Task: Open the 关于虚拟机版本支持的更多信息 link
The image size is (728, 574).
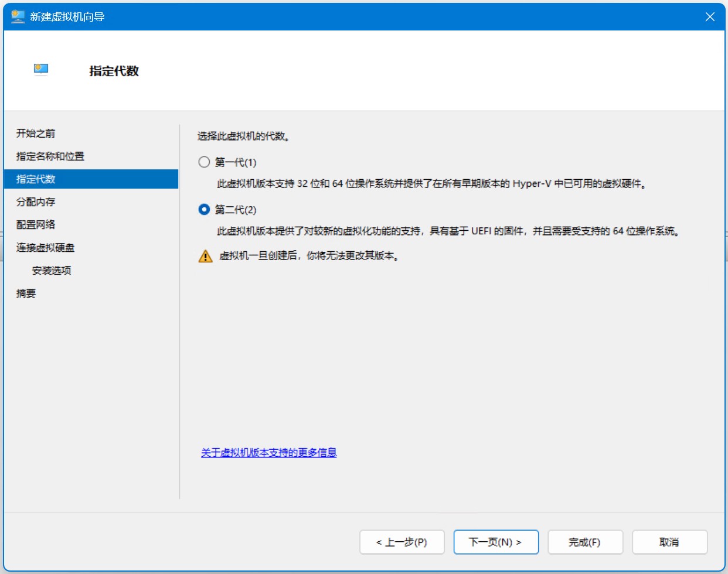Action: tap(268, 453)
